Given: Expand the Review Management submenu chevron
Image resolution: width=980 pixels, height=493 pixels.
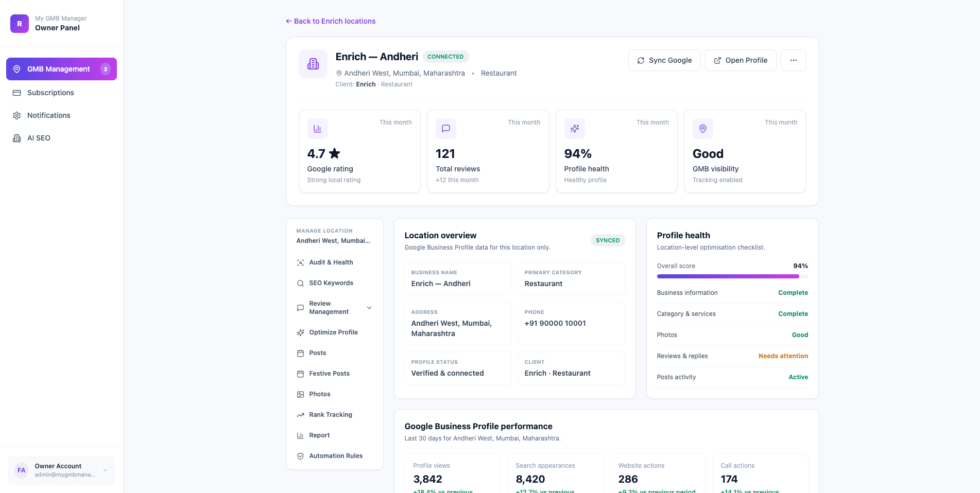Looking at the screenshot, I should coord(369,308).
